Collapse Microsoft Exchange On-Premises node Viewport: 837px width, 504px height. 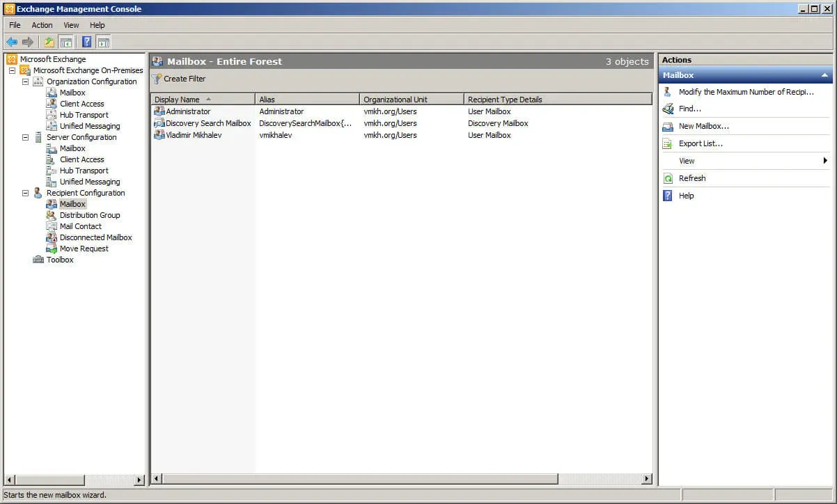point(12,70)
